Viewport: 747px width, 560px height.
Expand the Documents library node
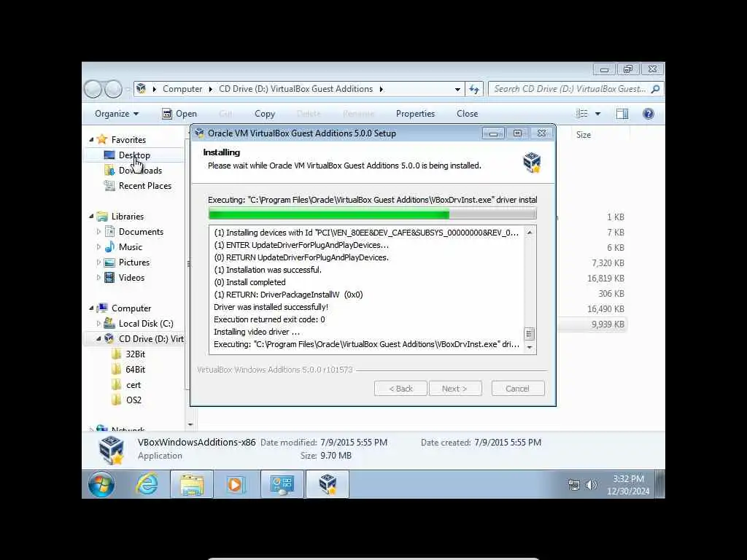point(99,232)
